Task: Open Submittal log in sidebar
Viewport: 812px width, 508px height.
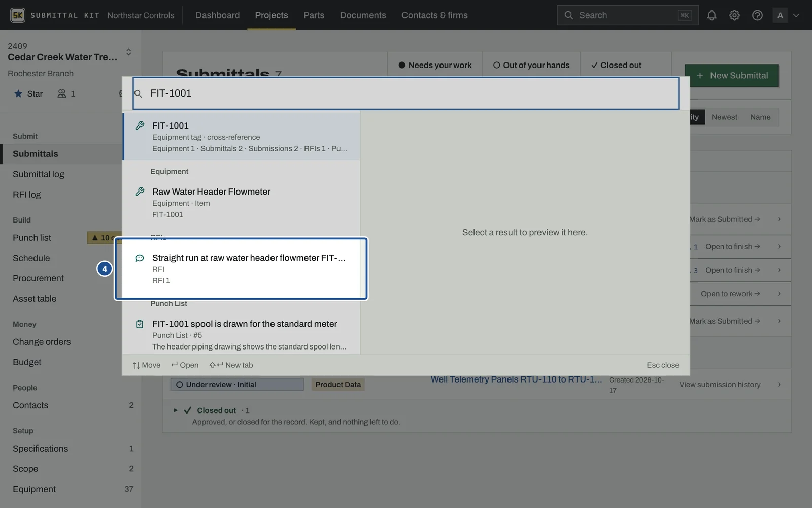Action: click(x=39, y=174)
